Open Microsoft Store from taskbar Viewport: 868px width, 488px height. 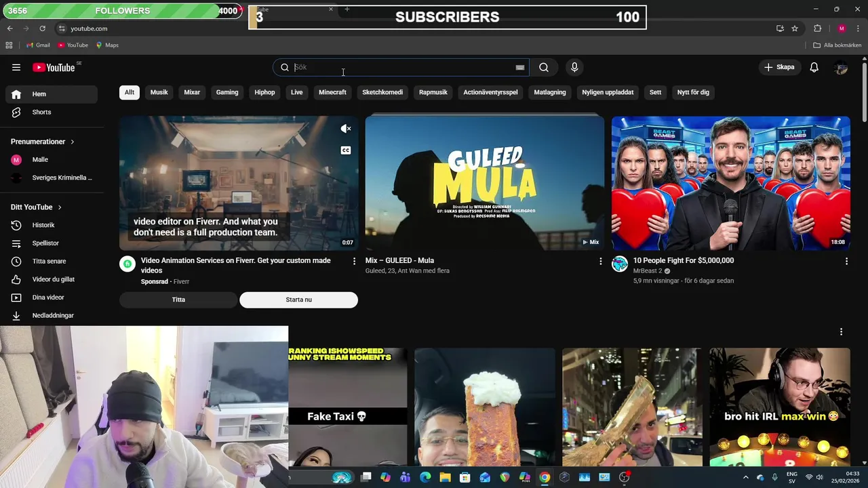(x=465, y=477)
